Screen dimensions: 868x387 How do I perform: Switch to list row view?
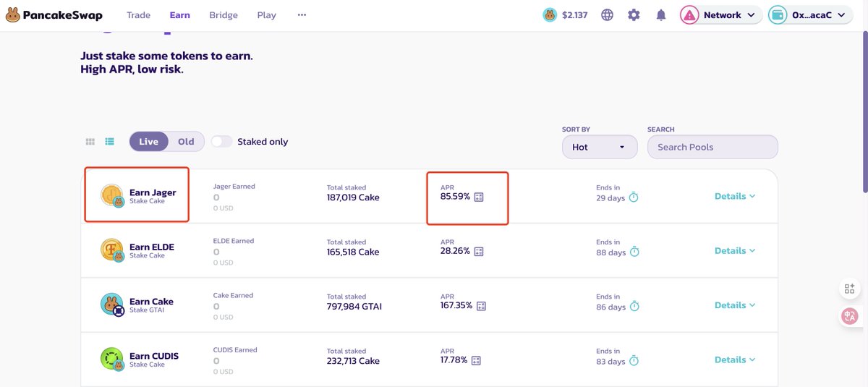(109, 142)
